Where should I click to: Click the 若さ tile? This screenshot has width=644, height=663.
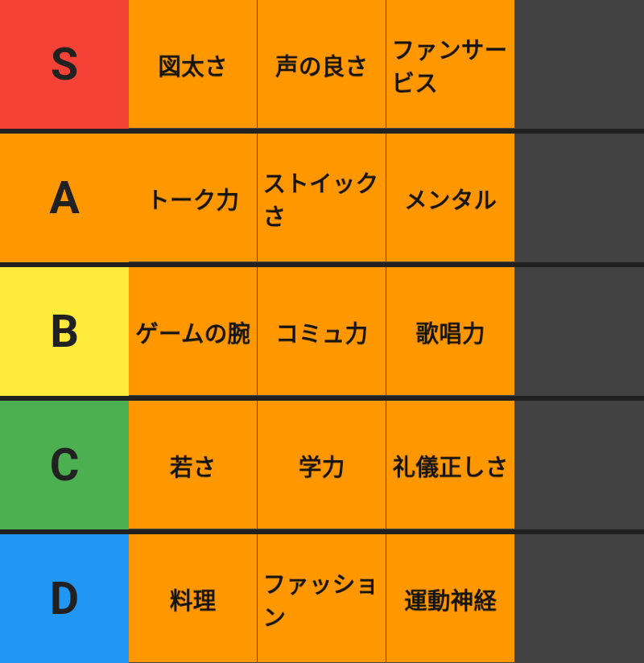[193, 465]
